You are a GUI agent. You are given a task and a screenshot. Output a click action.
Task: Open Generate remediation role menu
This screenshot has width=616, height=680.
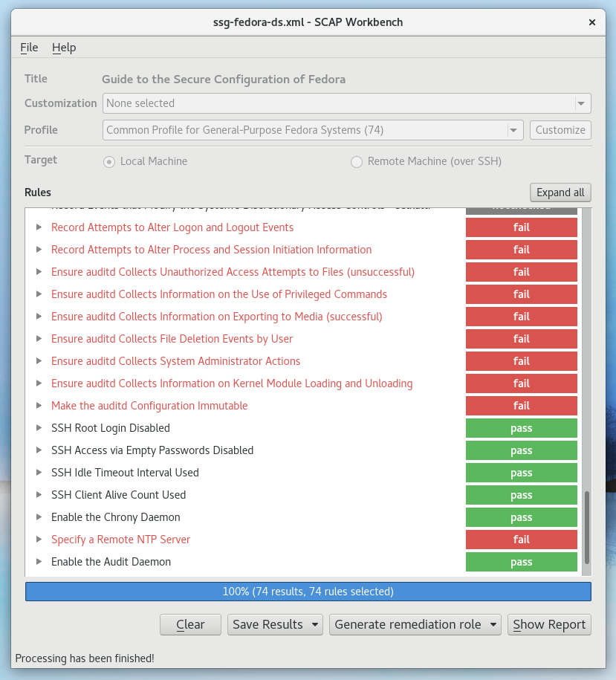tap(415, 624)
